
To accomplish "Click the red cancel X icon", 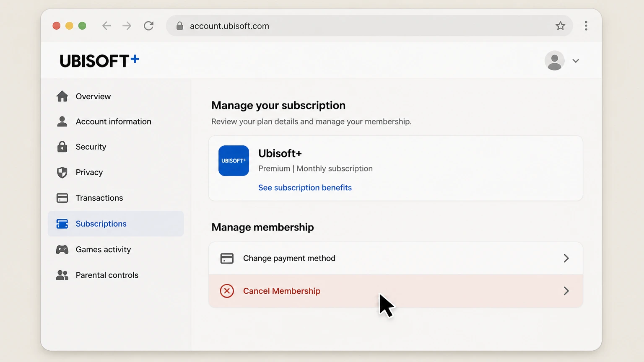I will (x=227, y=291).
